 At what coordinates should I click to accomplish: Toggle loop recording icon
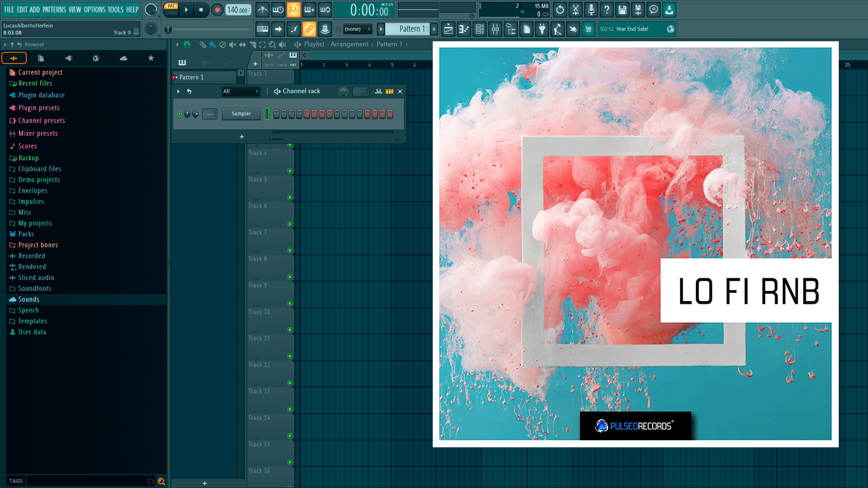[325, 10]
